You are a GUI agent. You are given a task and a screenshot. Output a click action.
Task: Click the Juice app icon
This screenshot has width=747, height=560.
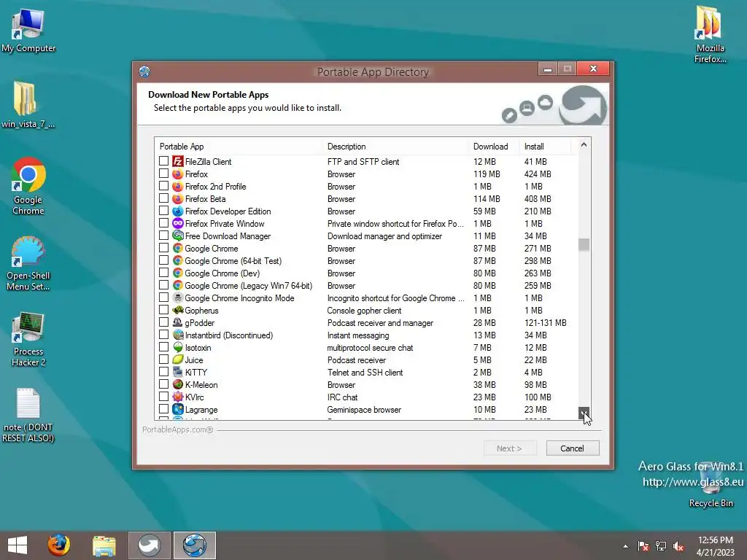point(178,359)
